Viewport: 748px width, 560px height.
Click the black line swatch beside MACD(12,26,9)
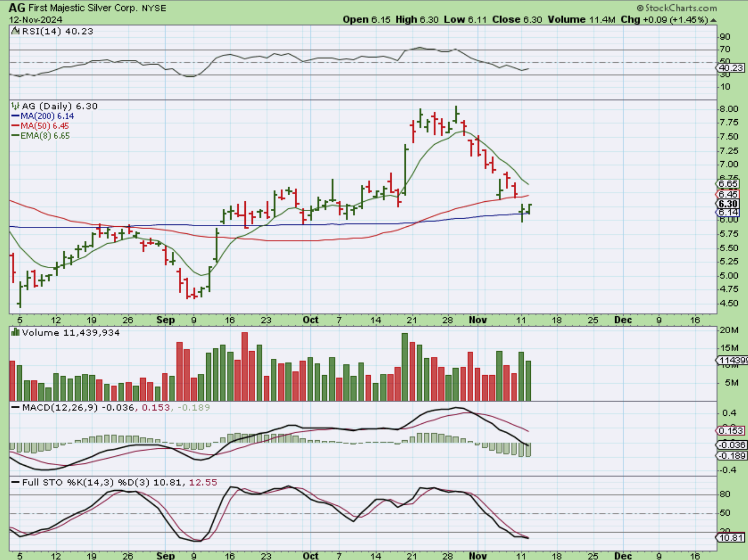point(15,407)
